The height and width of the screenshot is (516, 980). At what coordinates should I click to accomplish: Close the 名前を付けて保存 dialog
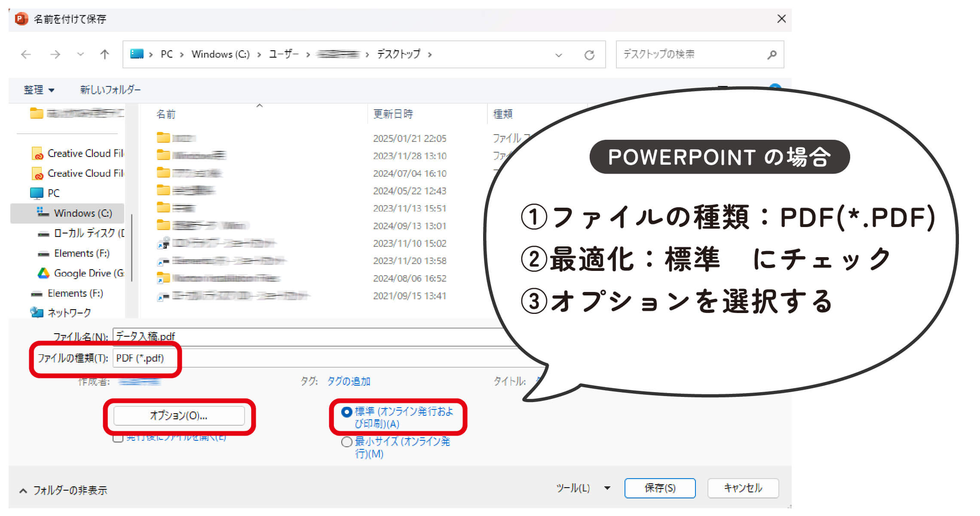click(781, 19)
